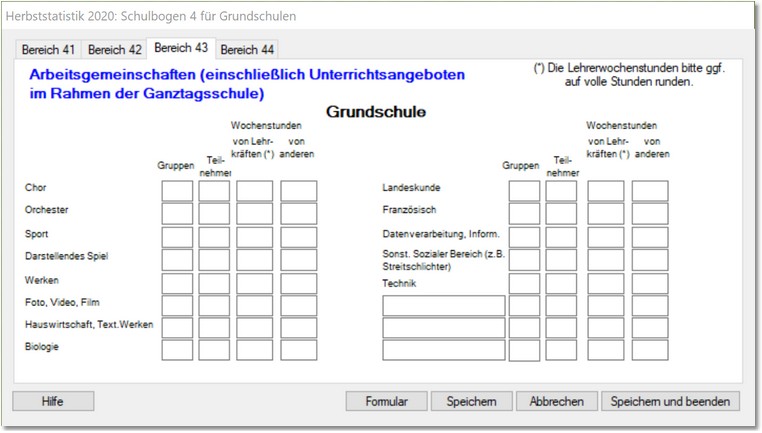Select the Bereich 43 tab
Screen dimensions: 762x433
[180, 48]
